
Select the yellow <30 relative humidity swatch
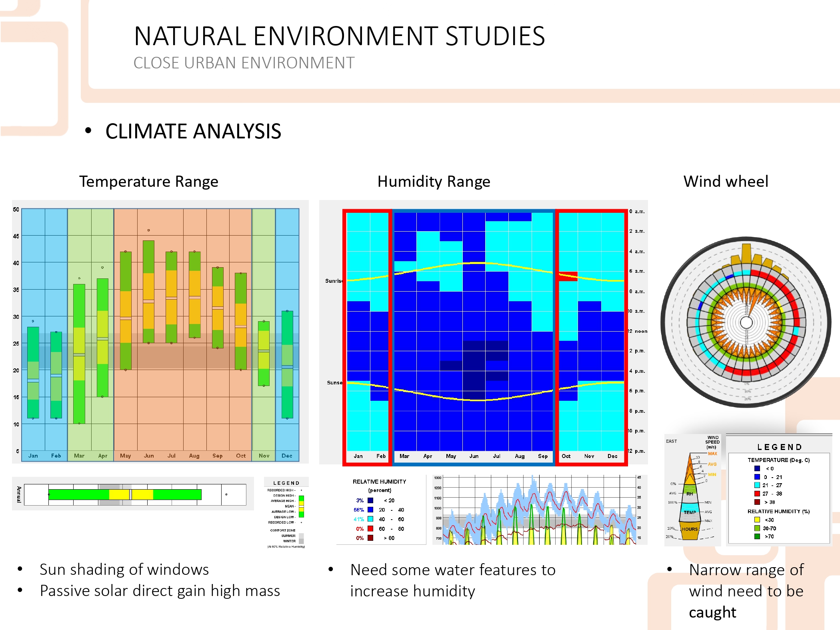(x=757, y=520)
